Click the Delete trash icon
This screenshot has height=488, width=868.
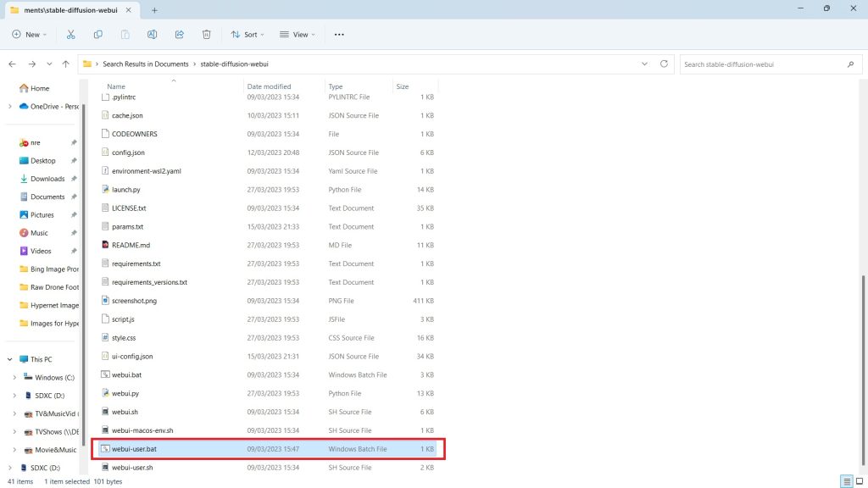tap(206, 35)
